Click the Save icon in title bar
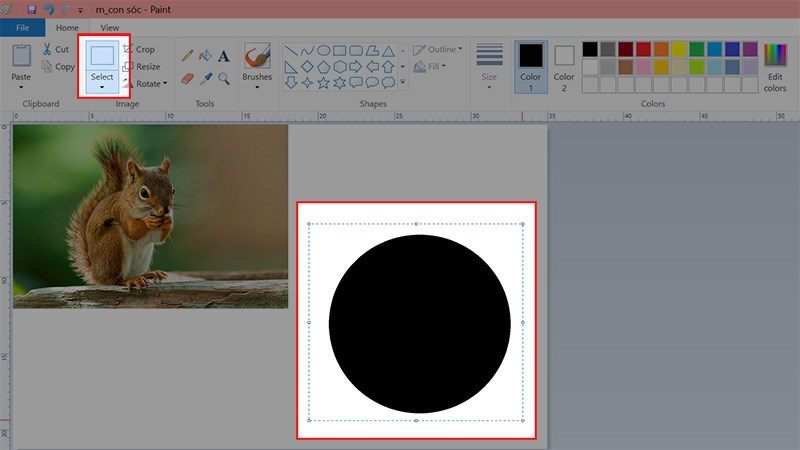 (x=31, y=9)
